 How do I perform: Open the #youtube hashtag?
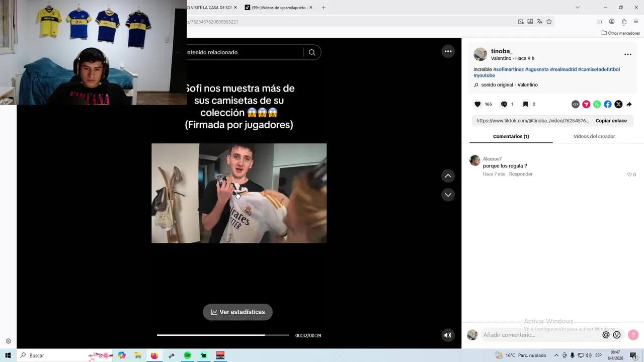point(484,75)
